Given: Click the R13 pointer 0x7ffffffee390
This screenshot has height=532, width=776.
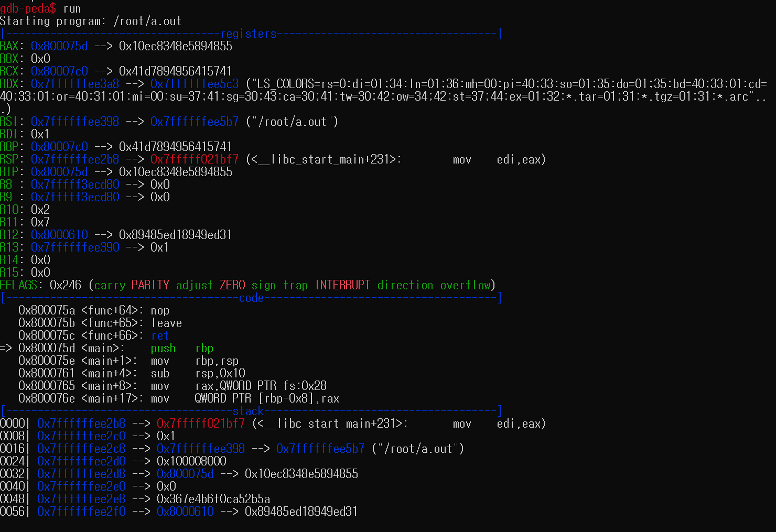Looking at the screenshot, I should pyautogui.click(x=75, y=247).
